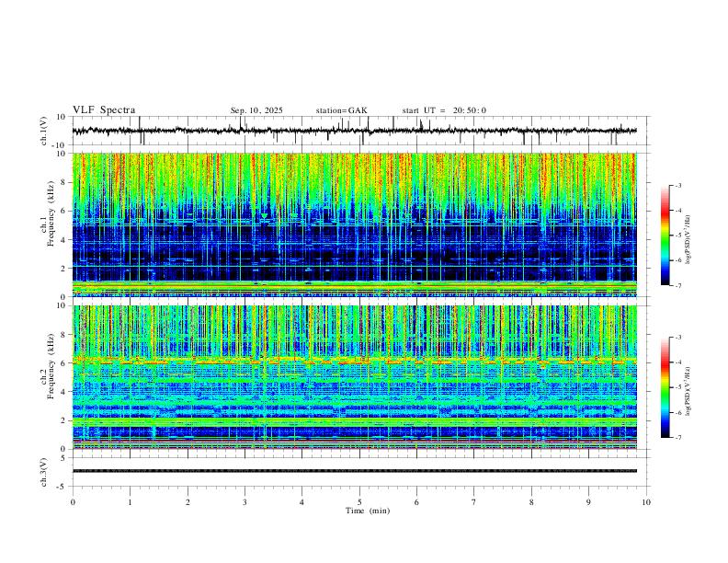The width and height of the screenshot is (728, 563).
Task: Click the ch.1 voltage waveform trace
Action: (355, 131)
